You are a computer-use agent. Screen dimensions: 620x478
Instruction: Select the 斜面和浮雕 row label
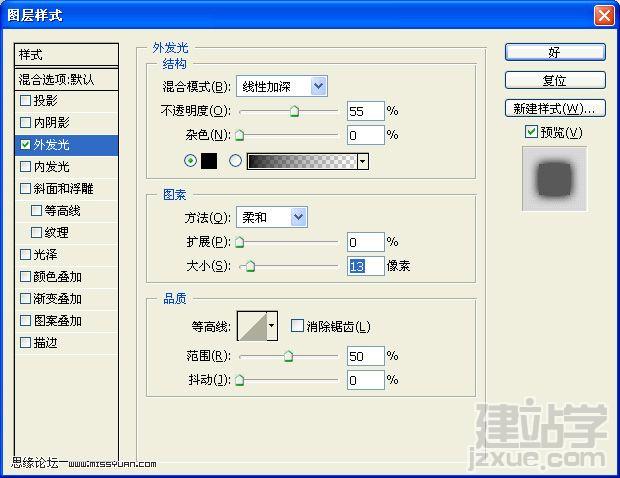63,189
